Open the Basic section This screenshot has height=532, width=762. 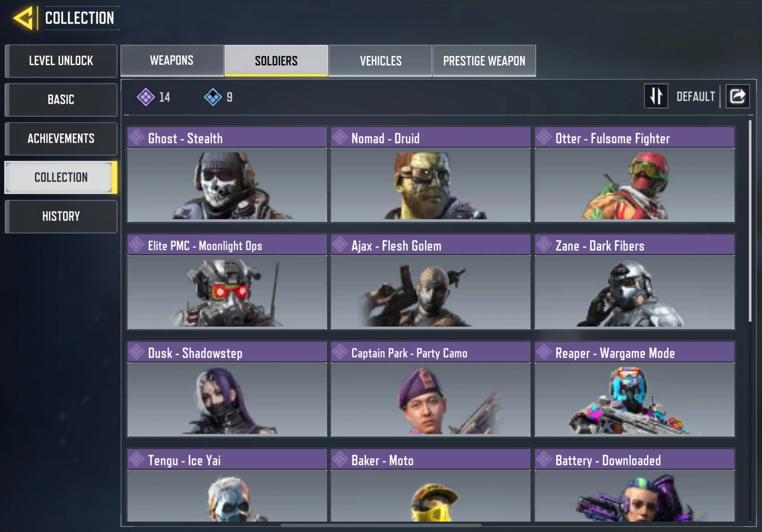[x=61, y=100]
